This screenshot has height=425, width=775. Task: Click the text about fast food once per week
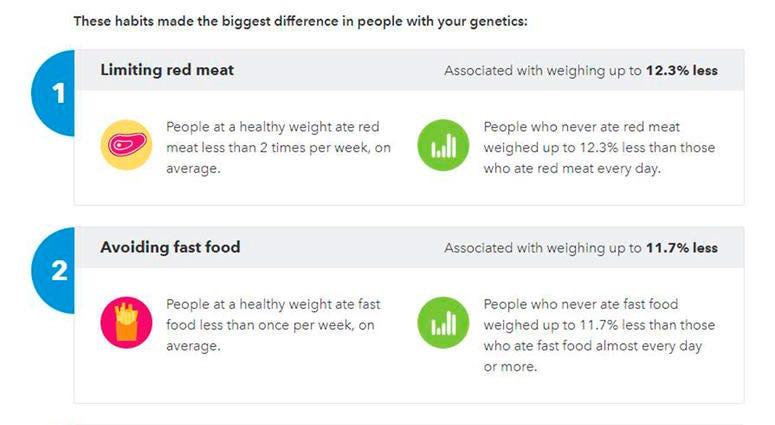[x=273, y=325]
